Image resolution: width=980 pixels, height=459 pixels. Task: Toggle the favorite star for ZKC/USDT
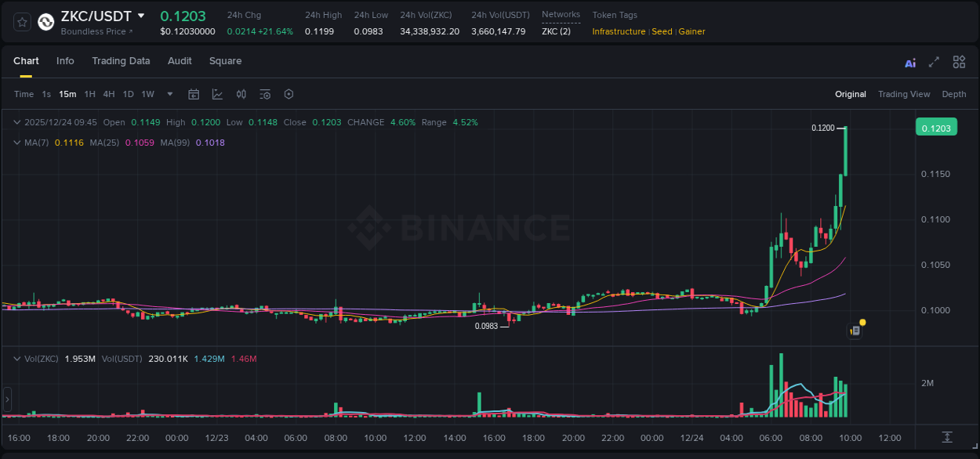[21, 21]
